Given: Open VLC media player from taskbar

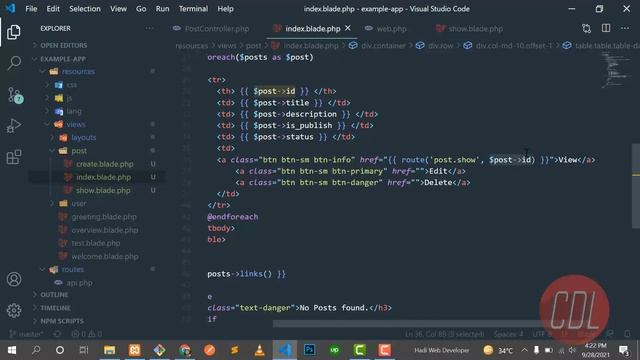Looking at the screenshot, I should click(259, 350).
